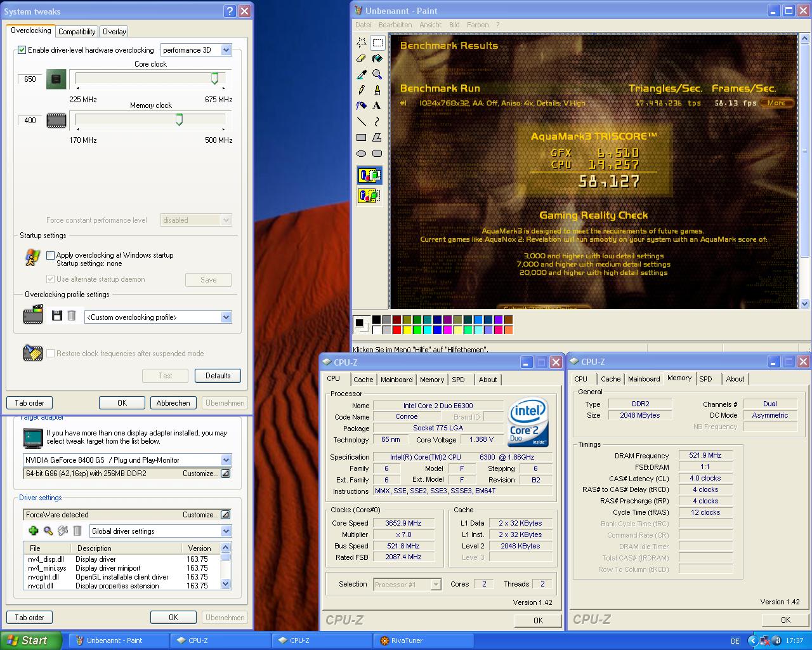Open the Farben menu in Paint
This screenshot has height=650, width=812.
pyautogui.click(x=478, y=25)
